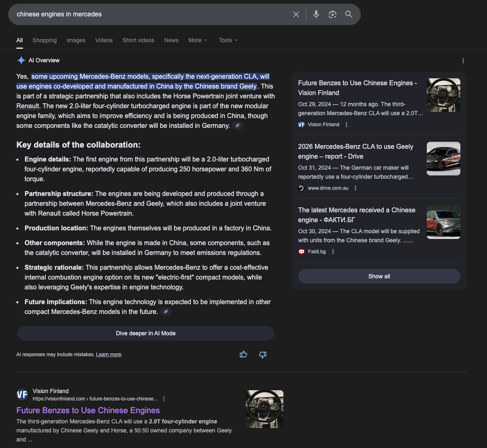Click the Dive deeper in AI Mode button
The height and width of the screenshot is (448, 487).
[x=146, y=333]
